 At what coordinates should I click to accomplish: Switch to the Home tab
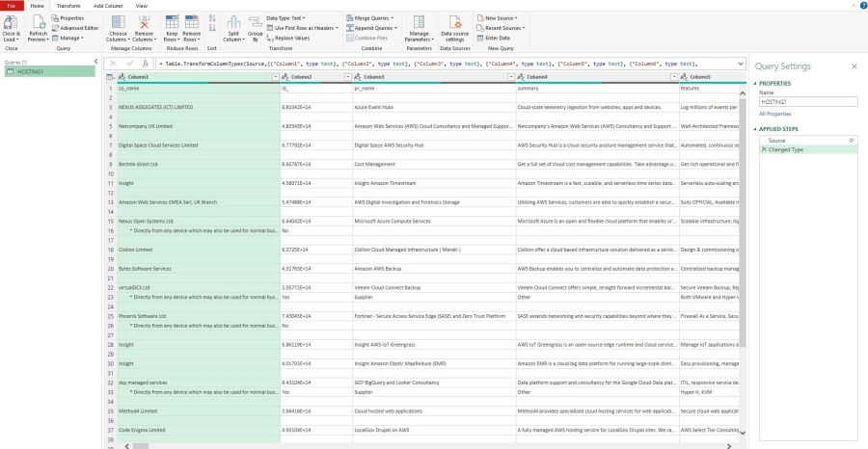(37, 6)
